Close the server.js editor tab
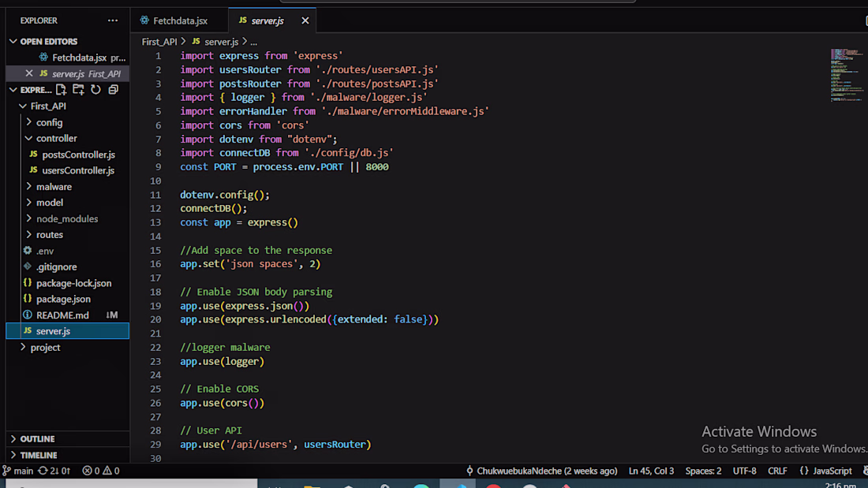The height and width of the screenshot is (488, 868). pos(305,20)
